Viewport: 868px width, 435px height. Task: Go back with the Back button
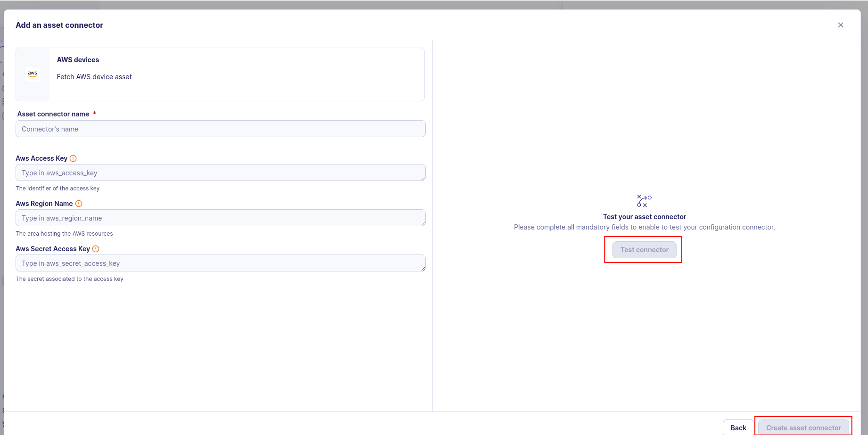tap(738, 427)
